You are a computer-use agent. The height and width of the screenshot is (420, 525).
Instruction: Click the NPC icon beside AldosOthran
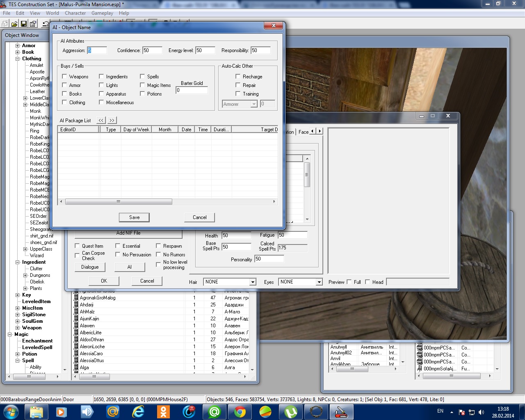[x=76, y=340]
